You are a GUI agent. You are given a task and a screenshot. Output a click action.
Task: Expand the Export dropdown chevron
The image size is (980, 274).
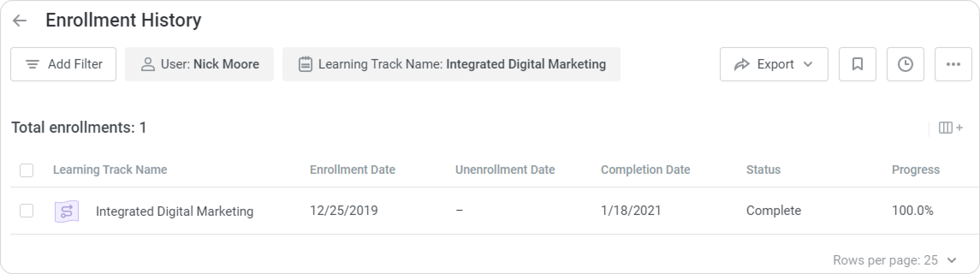click(808, 64)
